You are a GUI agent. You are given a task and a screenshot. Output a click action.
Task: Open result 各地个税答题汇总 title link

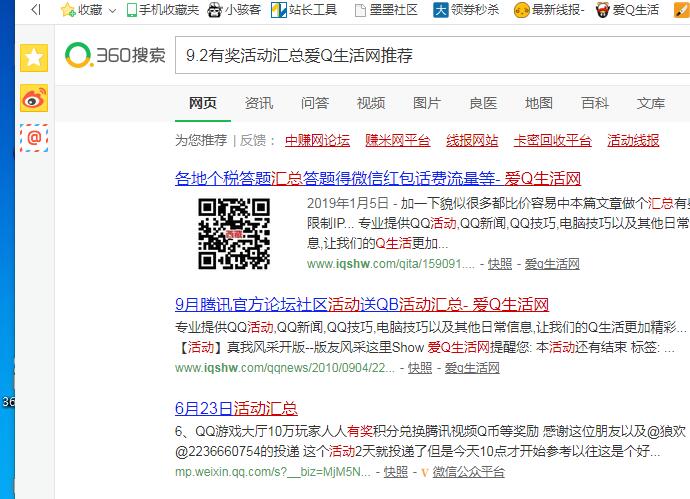click(378, 179)
